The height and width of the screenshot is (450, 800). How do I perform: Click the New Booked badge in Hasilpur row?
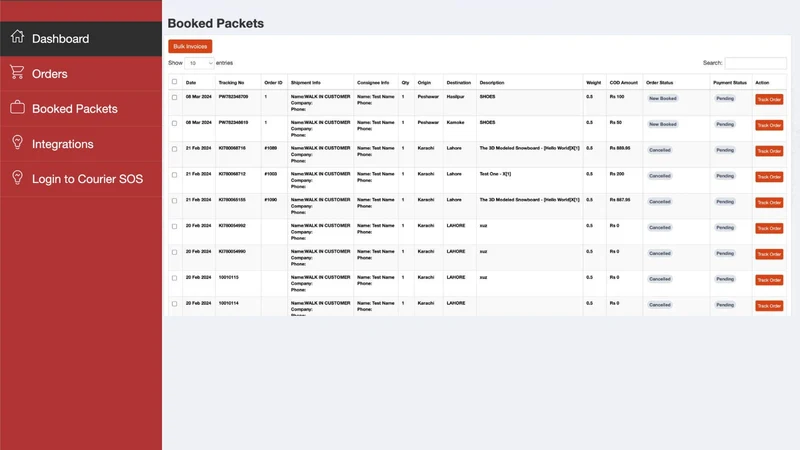click(663, 98)
